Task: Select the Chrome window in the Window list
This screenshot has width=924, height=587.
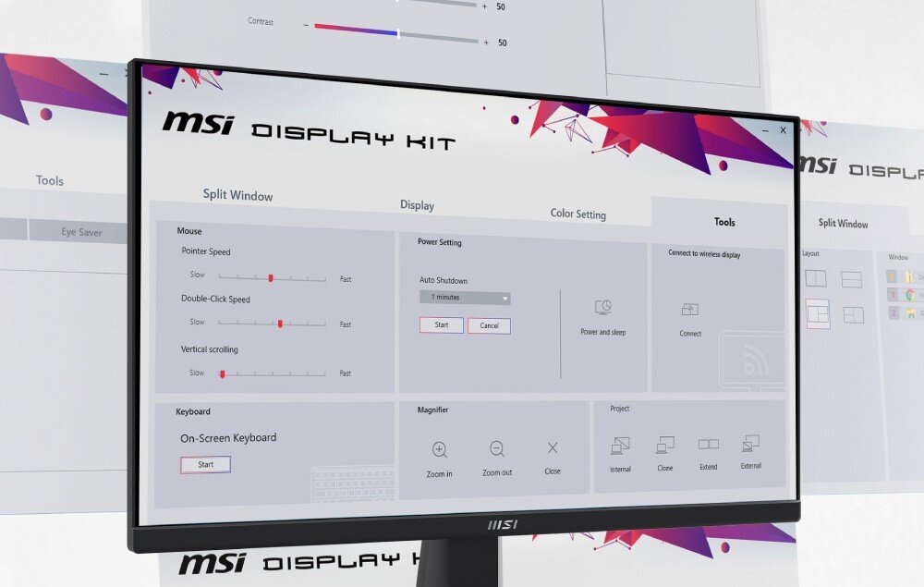Action: 910,296
